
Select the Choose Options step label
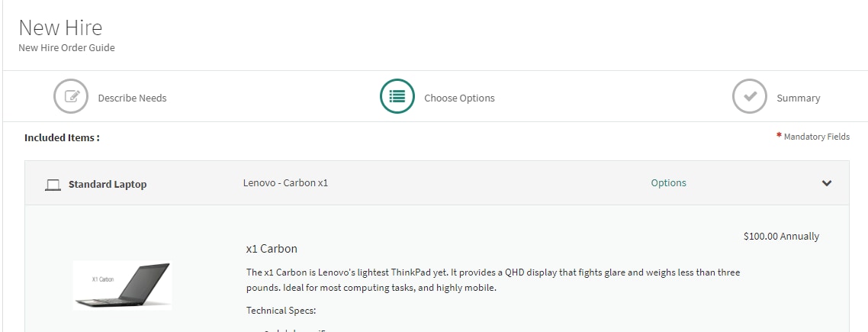[x=459, y=98]
